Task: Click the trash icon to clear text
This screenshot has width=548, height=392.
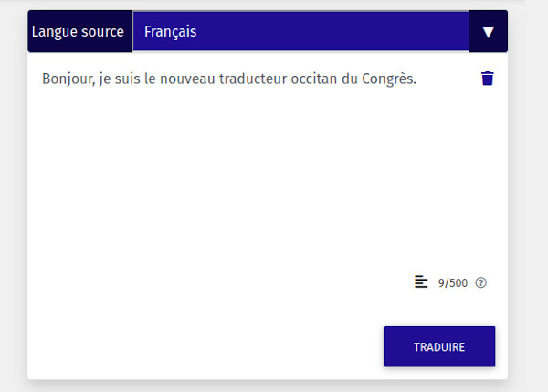Action: point(487,79)
